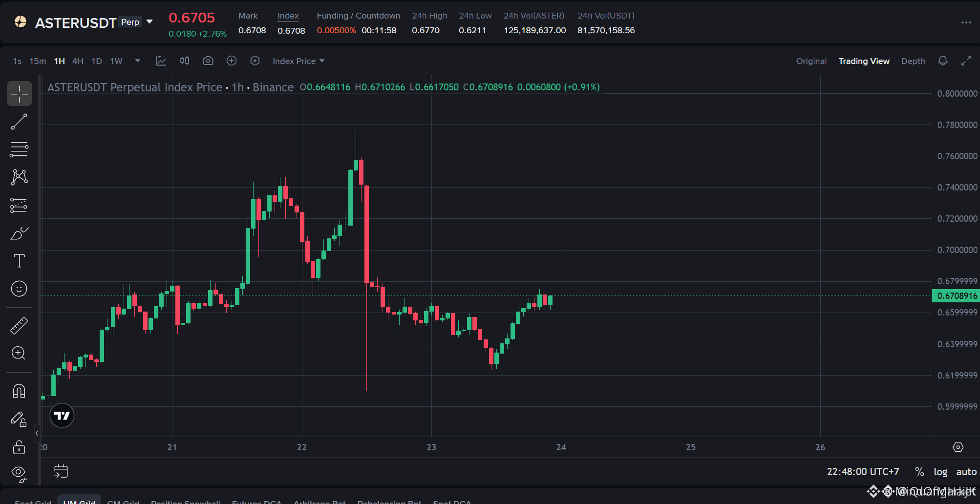Select the 1H interval
Screen dimensions: 980x504
59,61
